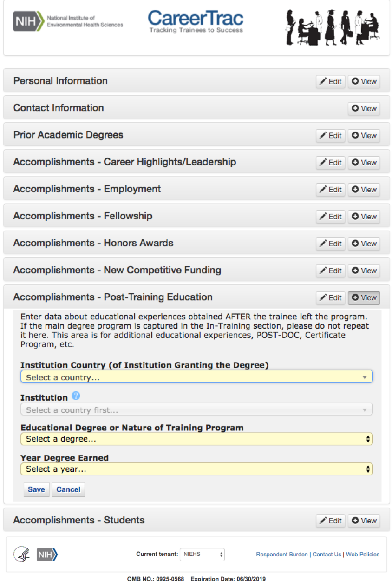Save the Post-Training Education entry
Screen dimensions: 392x581
click(x=36, y=489)
